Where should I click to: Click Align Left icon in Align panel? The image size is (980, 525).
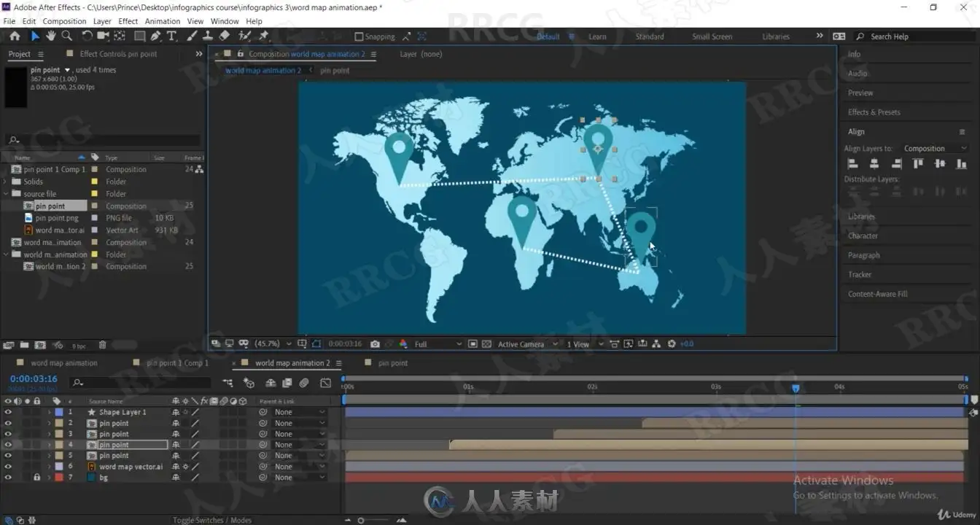852,164
